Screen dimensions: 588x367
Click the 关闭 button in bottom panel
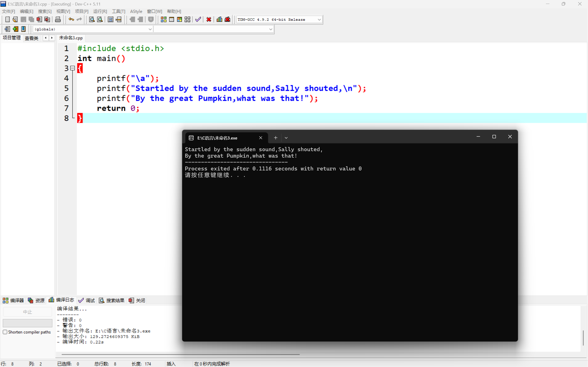click(x=137, y=300)
